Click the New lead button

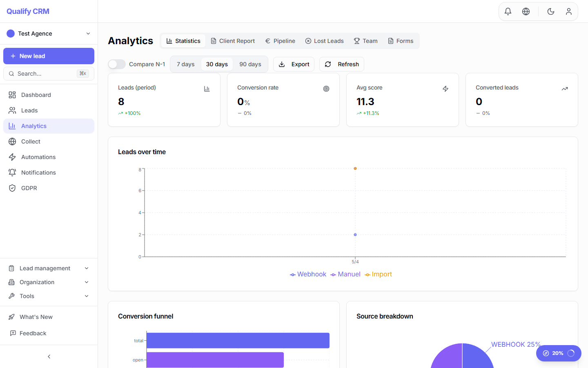[49, 56]
